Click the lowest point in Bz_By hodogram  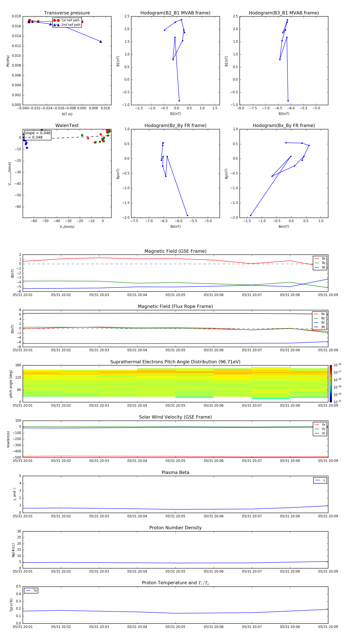click(187, 215)
